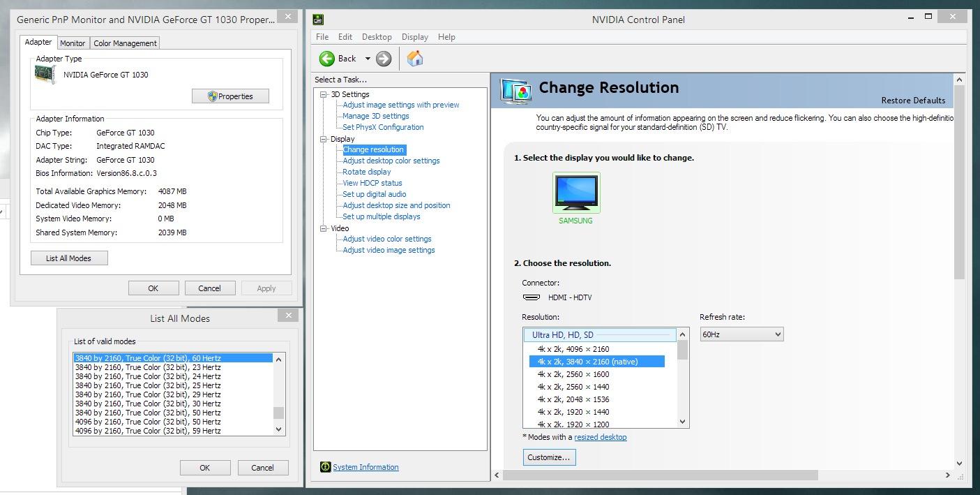Switch to the Monitor tab
980x495 pixels.
(x=73, y=43)
